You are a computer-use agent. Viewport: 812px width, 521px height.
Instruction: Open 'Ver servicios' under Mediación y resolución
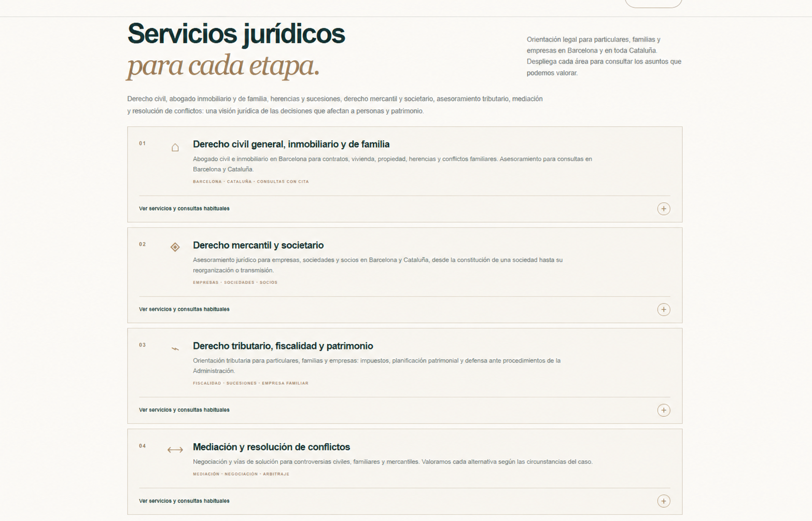[184, 501]
